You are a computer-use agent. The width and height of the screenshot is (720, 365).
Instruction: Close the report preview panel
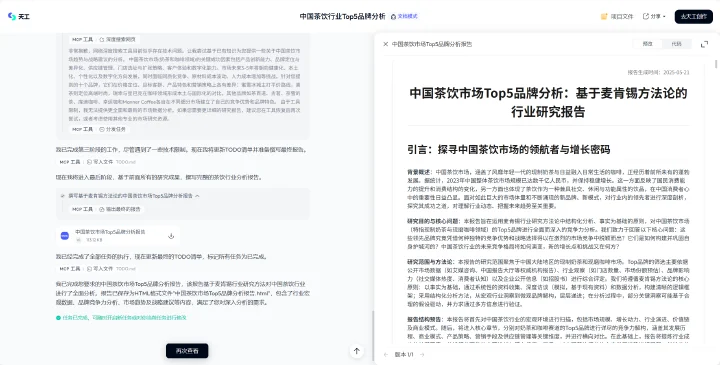(x=385, y=44)
